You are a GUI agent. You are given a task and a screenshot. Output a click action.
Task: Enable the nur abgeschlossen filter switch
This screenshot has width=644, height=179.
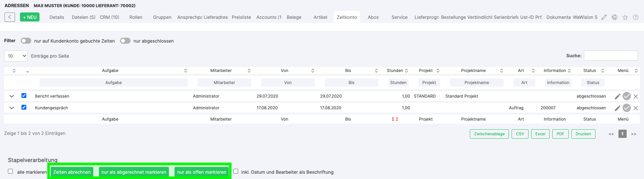click(125, 41)
